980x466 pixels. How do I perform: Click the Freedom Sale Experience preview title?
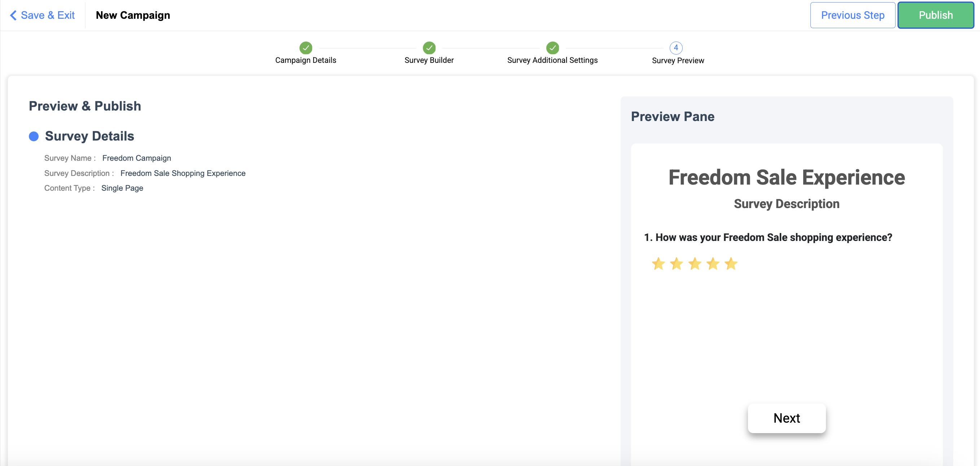click(786, 177)
